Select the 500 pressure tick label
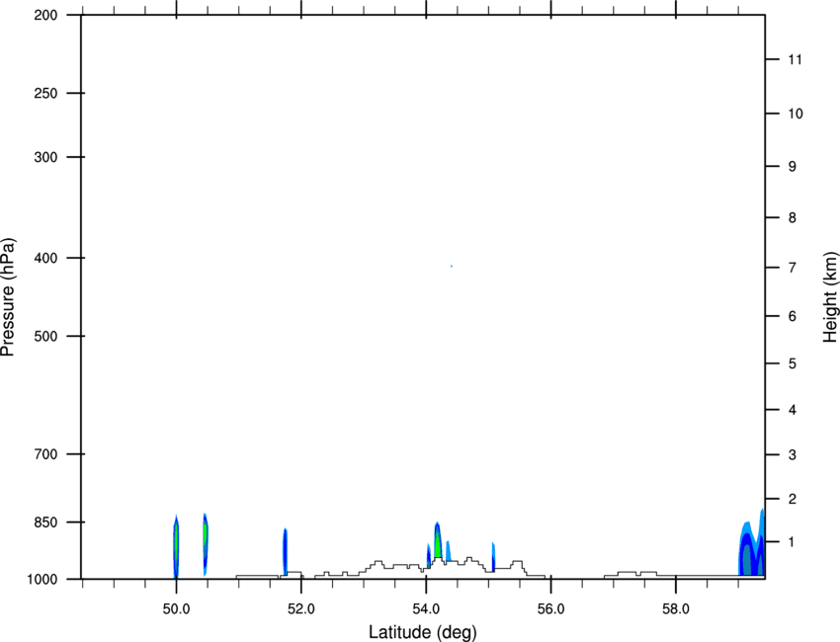 (x=45, y=336)
